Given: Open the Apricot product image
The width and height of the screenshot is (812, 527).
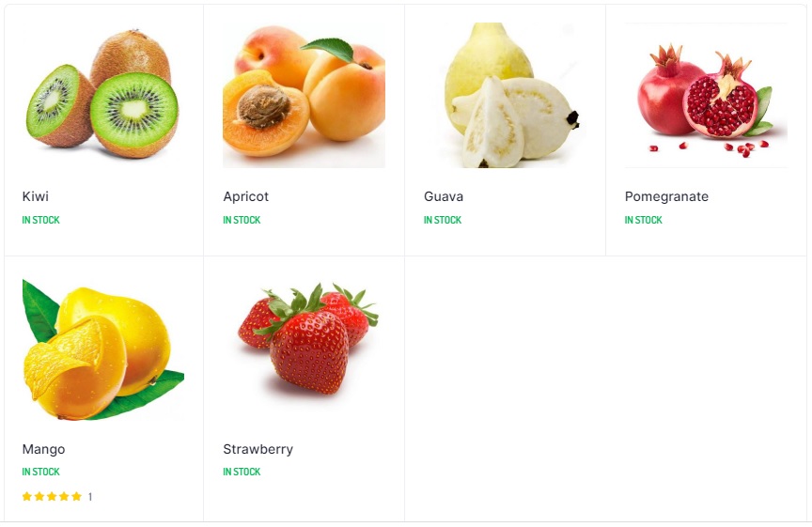Looking at the screenshot, I should coord(304,95).
